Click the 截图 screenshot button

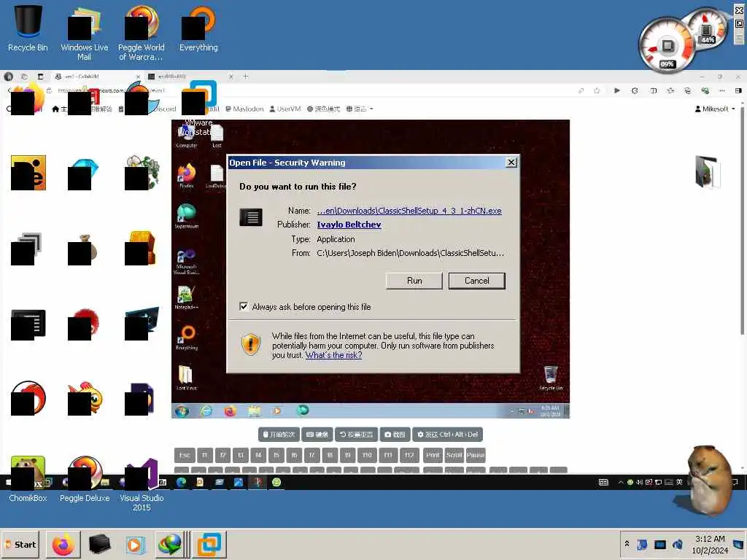pos(395,435)
